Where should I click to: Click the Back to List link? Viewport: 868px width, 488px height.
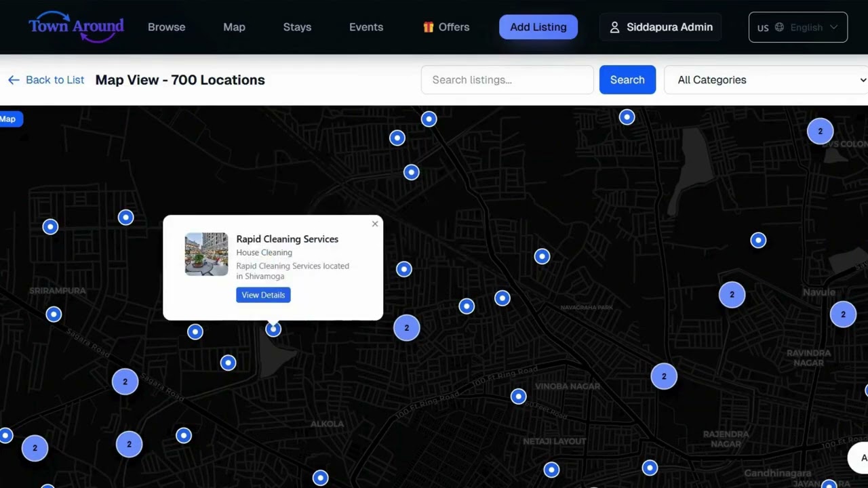coord(46,80)
